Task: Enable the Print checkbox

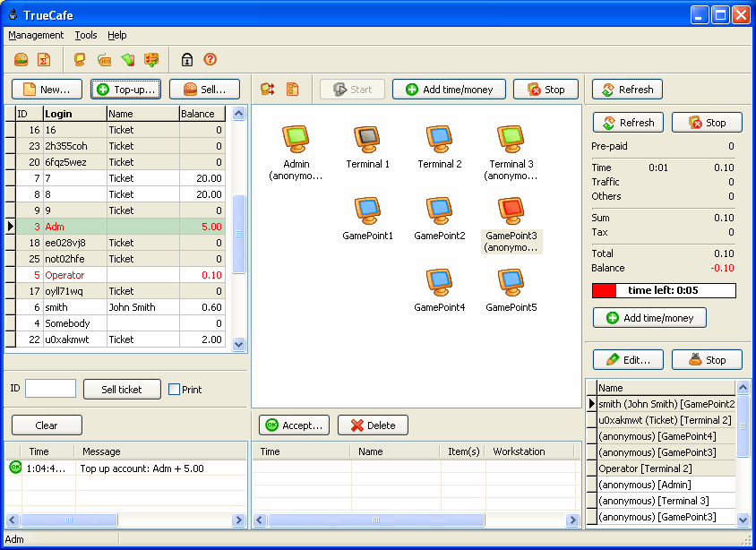Action: coord(175,390)
